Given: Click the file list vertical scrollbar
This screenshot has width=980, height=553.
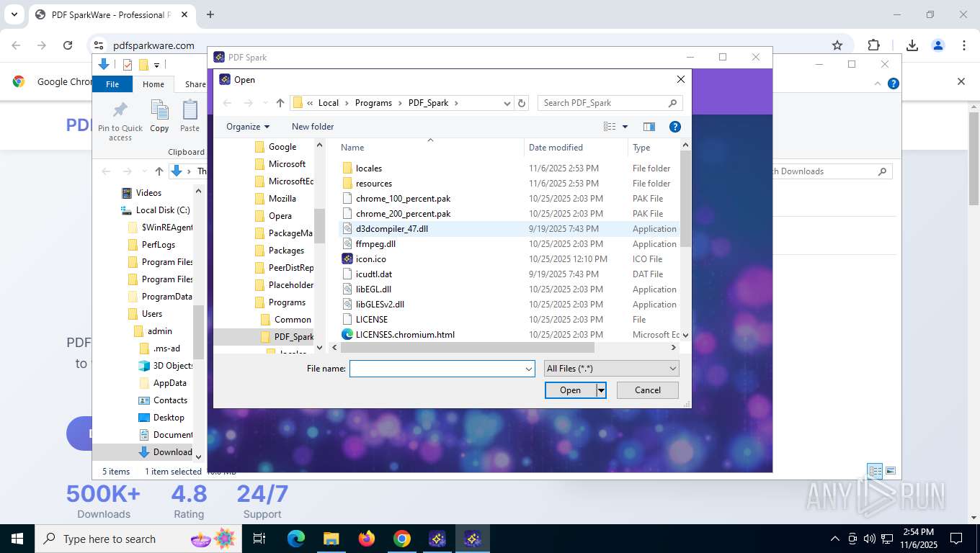Looking at the screenshot, I should click(x=685, y=199).
